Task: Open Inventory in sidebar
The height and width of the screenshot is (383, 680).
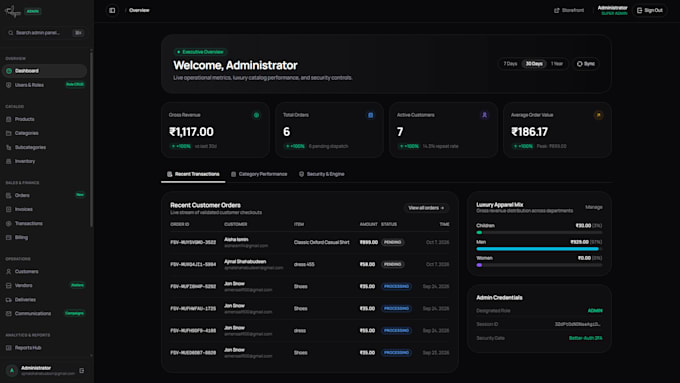Action: point(44,161)
